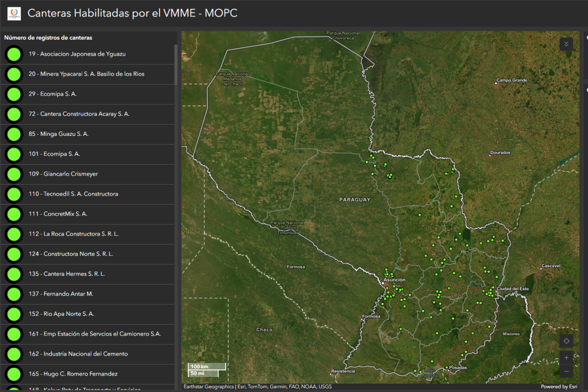Expand the map tools chevron button
The height and width of the screenshot is (392, 588).
coord(566,44)
